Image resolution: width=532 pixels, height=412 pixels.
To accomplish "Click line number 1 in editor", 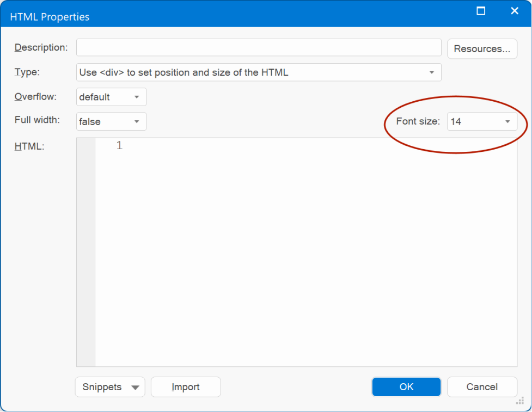I will (119, 145).
